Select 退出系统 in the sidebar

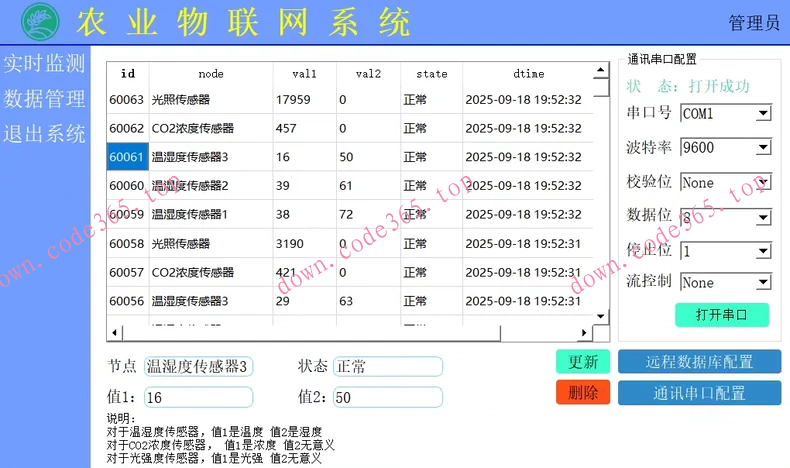45,134
